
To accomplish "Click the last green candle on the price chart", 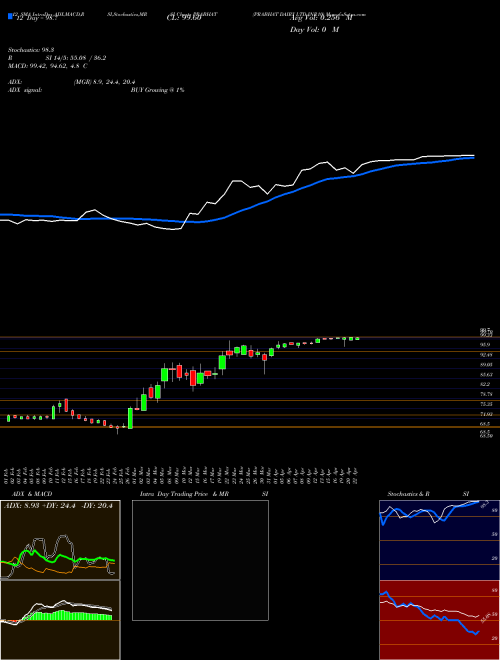I will [x=357, y=338].
